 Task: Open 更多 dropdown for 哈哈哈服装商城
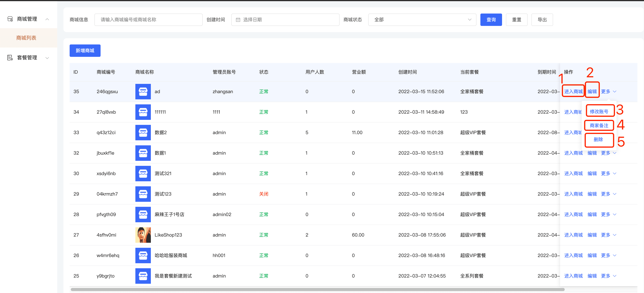pyautogui.click(x=608, y=255)
